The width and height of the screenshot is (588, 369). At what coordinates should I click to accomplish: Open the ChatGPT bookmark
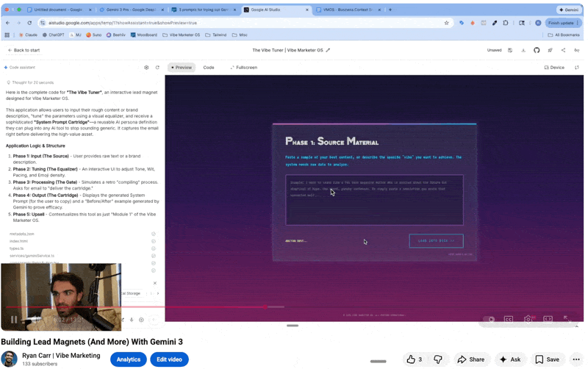pos(53,35)
